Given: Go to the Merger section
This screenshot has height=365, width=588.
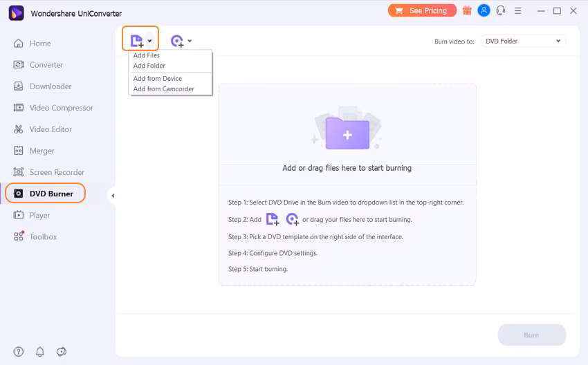Looking at the screenshot, I should coord(42,151).
